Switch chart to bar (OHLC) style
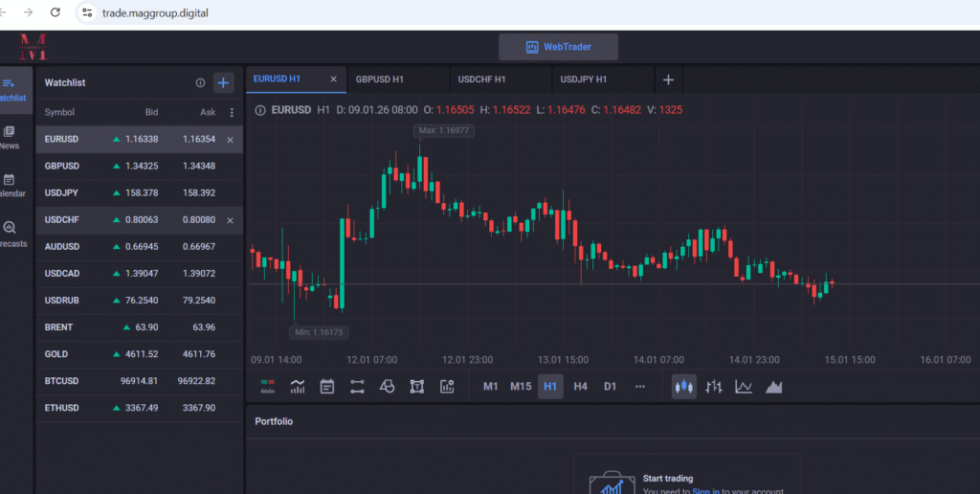 (714, 387)
